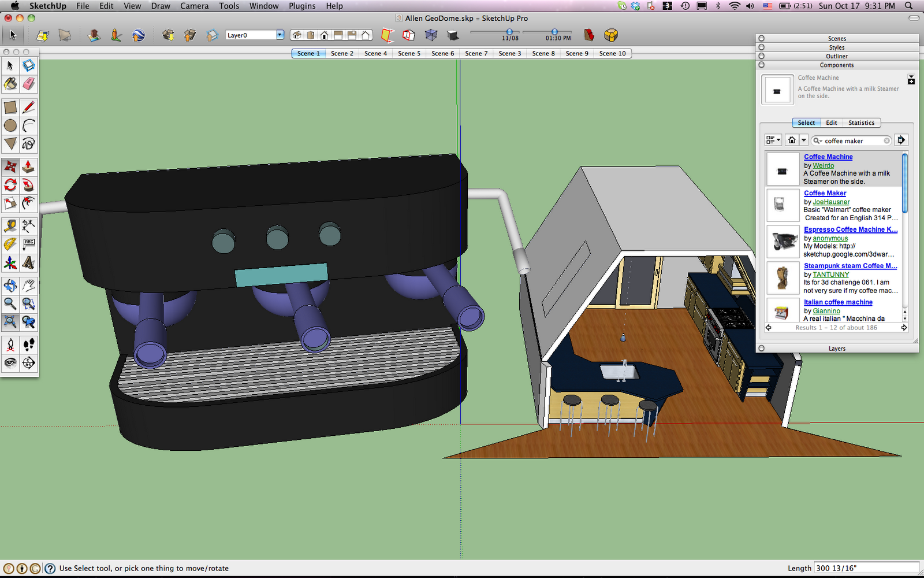
Task: Click the In Model home button
Action: (x=792, y=140)
